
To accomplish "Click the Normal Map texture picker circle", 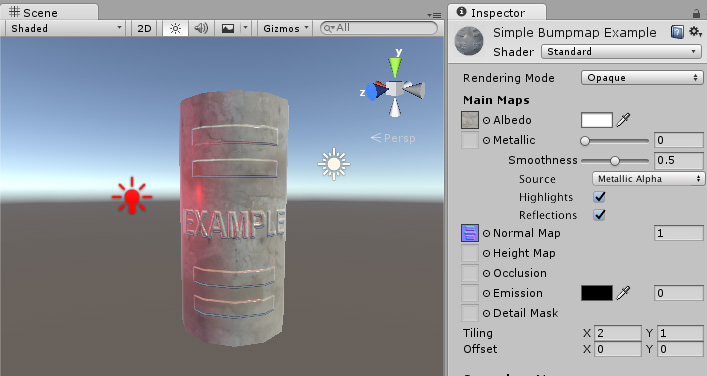I will pos(487,234).
